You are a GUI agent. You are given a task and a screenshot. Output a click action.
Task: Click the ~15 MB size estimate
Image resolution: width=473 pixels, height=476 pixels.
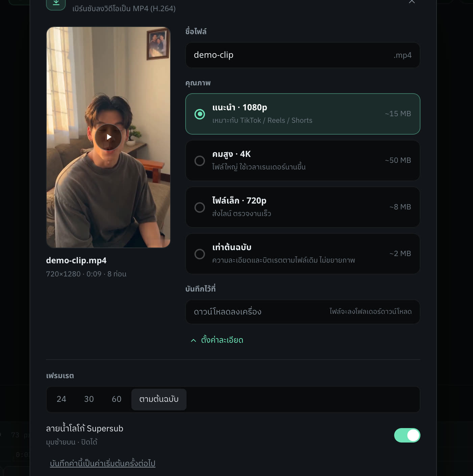point(398,114)
